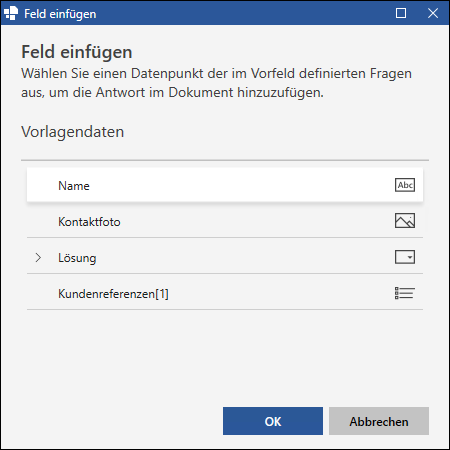
Task: Click the description text about Datenpunkt
Action: [216, 83]
